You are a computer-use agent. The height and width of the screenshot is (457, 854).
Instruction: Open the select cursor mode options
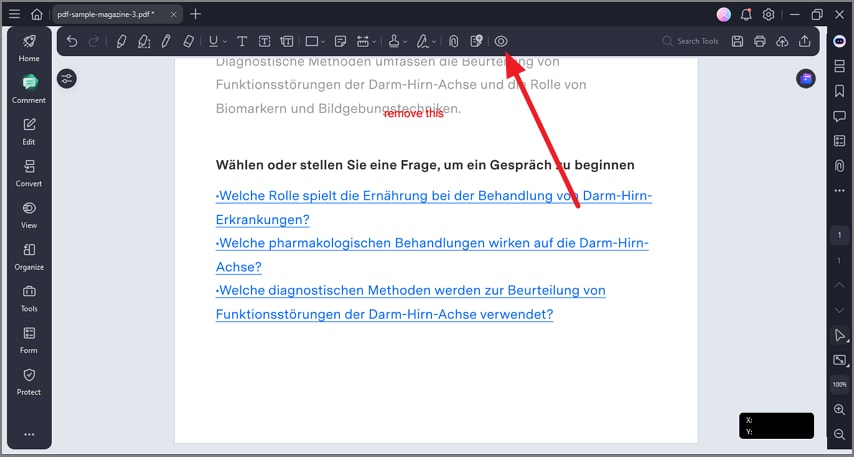(839, 335)
